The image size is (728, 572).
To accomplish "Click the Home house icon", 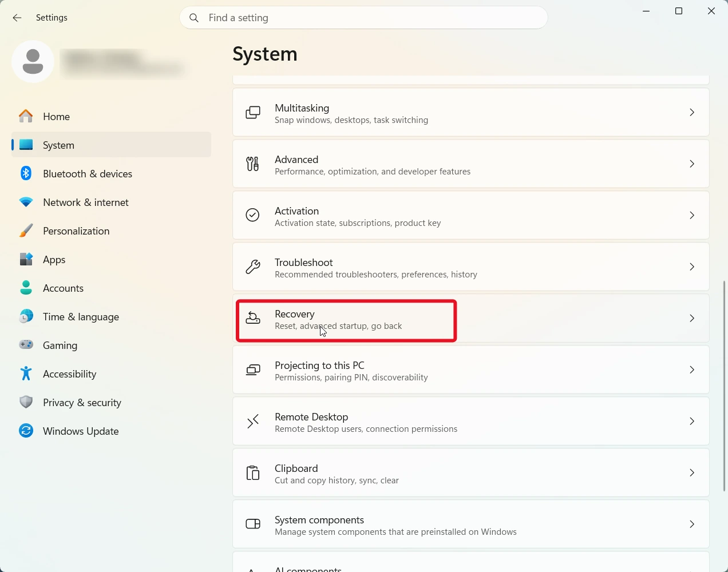I will (x=26, y=116).
